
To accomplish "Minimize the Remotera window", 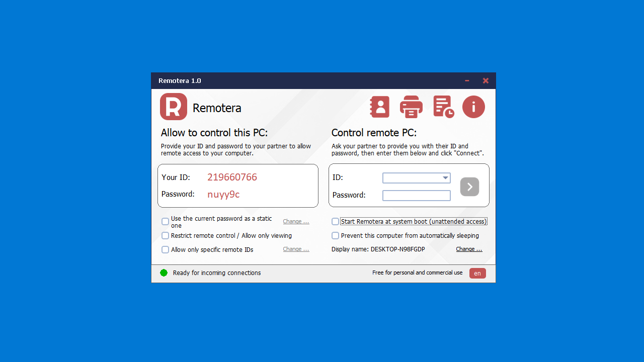I will point(467,80).
